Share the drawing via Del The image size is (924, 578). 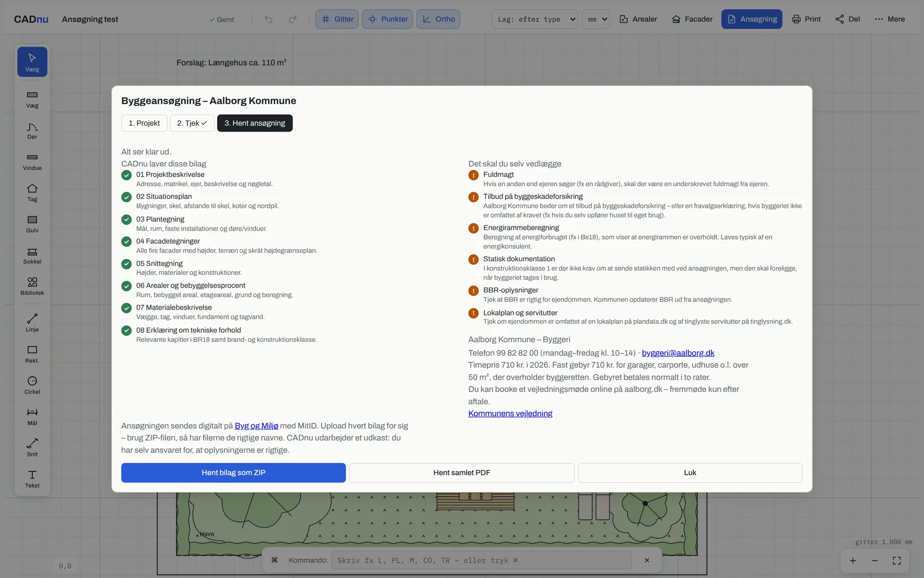[x=848, y=19]
